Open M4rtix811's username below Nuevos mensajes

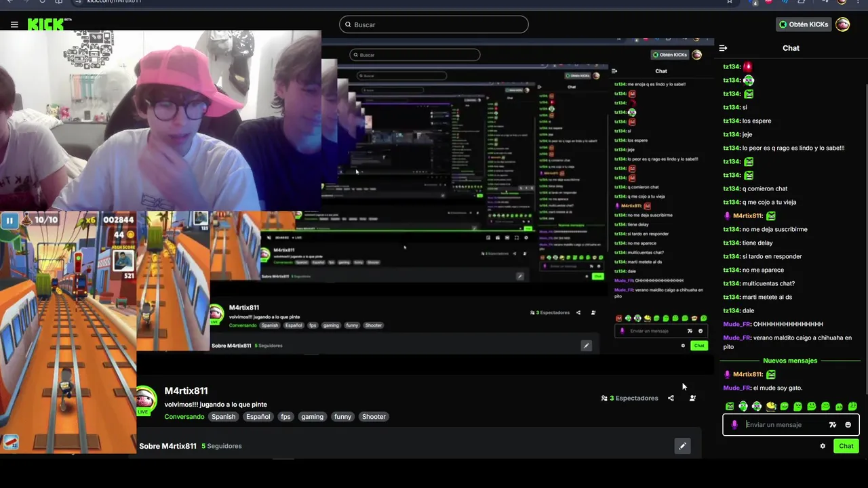pyautogui.click(x=748, y=375)
